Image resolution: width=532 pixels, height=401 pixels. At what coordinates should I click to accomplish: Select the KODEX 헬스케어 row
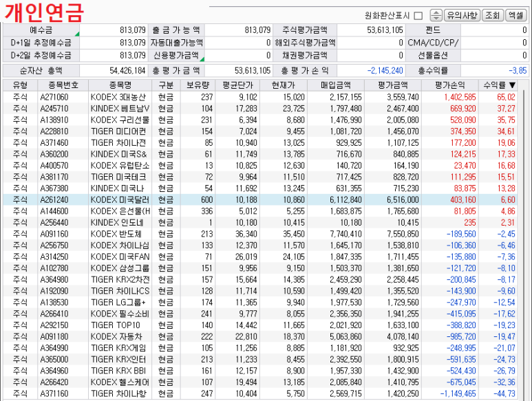pos(260,382)
